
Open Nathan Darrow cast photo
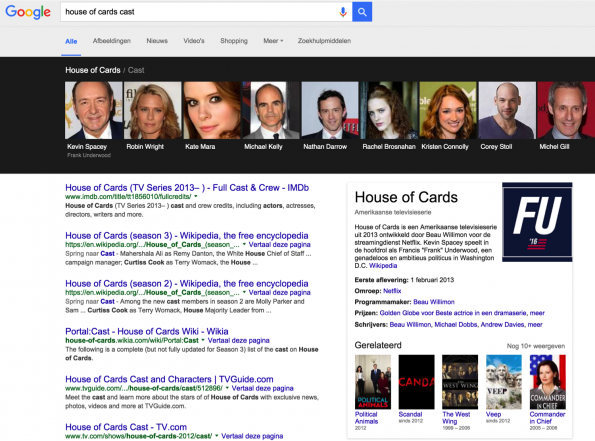(330, 110)
